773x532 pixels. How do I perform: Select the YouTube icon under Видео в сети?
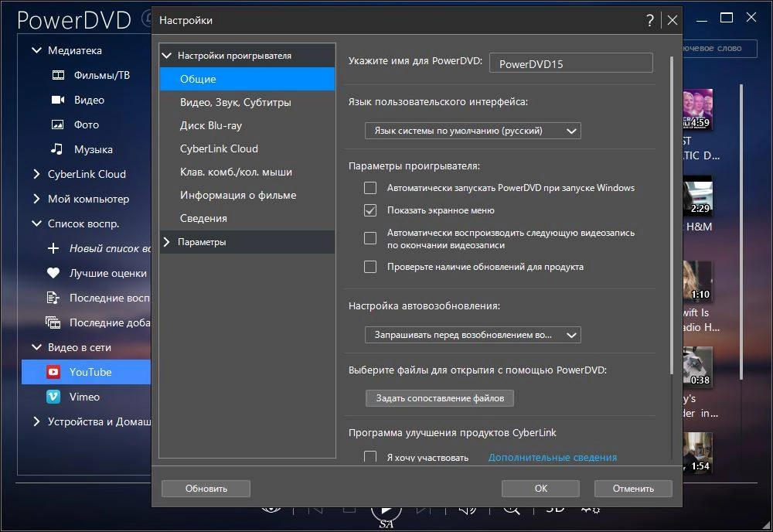tap(53, 372)
